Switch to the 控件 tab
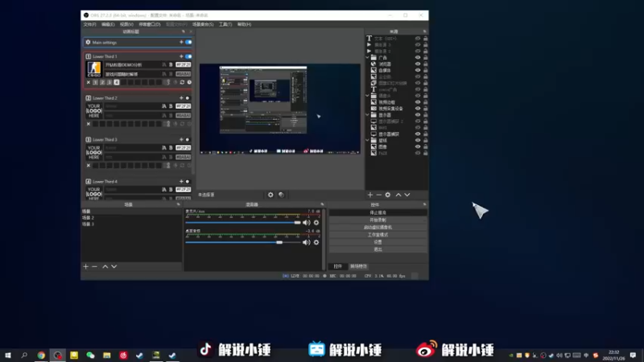The image size is (644, 362). [337, 266]
